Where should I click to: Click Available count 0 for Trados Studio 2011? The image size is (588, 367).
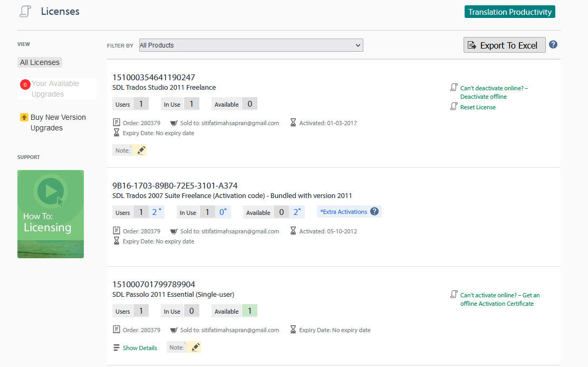point(250,103)
